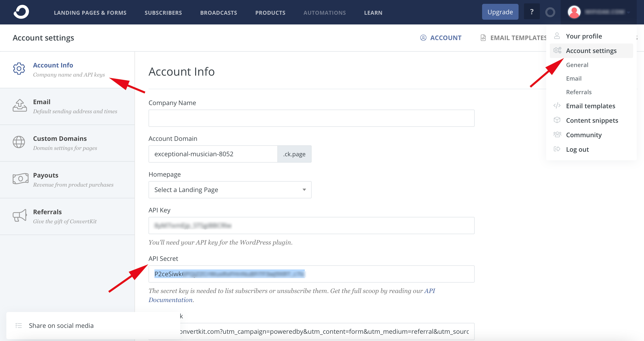Click the Log out arrow icon

coord(557,149)
